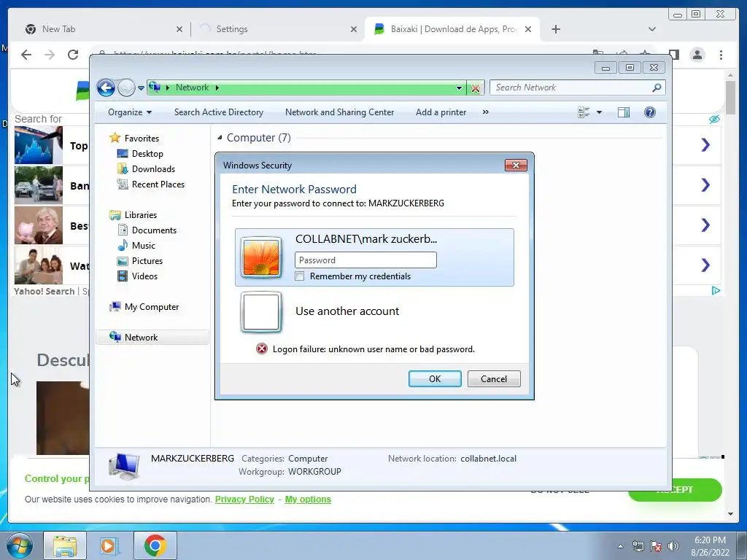Click the first ad arrow chevron
This screenshot has width=747, height=560.
(x=705, y=145)
